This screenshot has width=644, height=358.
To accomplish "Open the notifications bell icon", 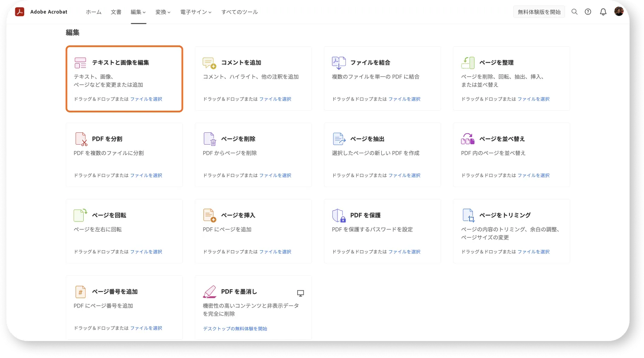I will coord(603,12).
